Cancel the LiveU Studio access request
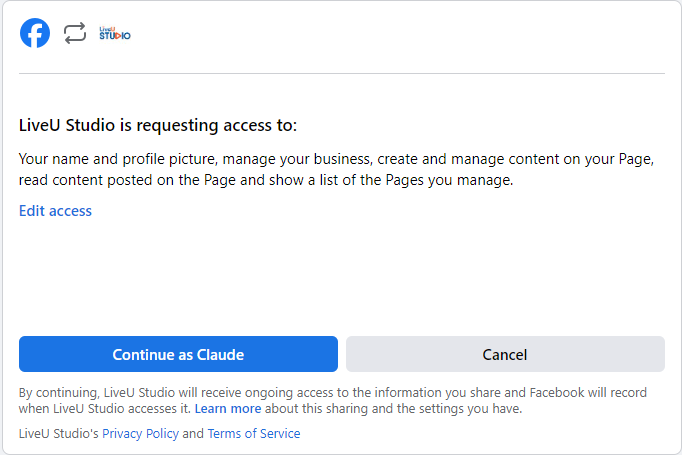Viewport: 682px width, 455px height. pos(505,354)
